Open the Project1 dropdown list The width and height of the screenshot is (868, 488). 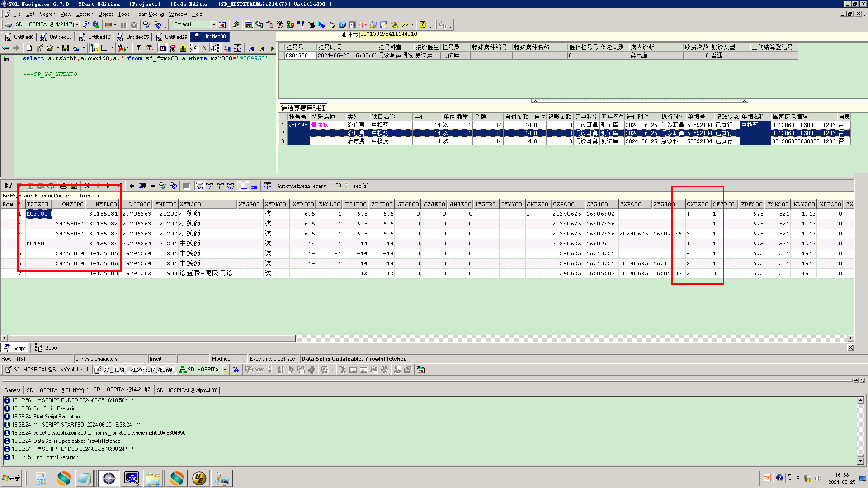214,25
